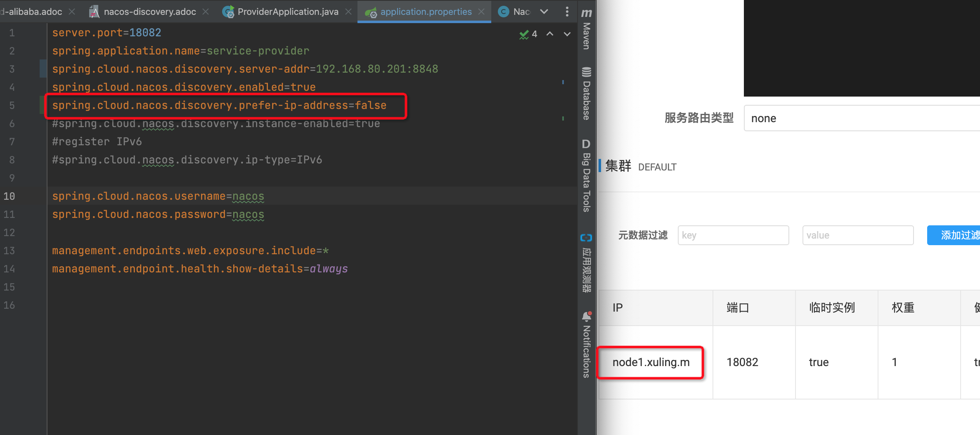Click the 添加过滤 button
The width and height of the screenshot is (980, 435).
pyautogui.click(x=954, y=235)
